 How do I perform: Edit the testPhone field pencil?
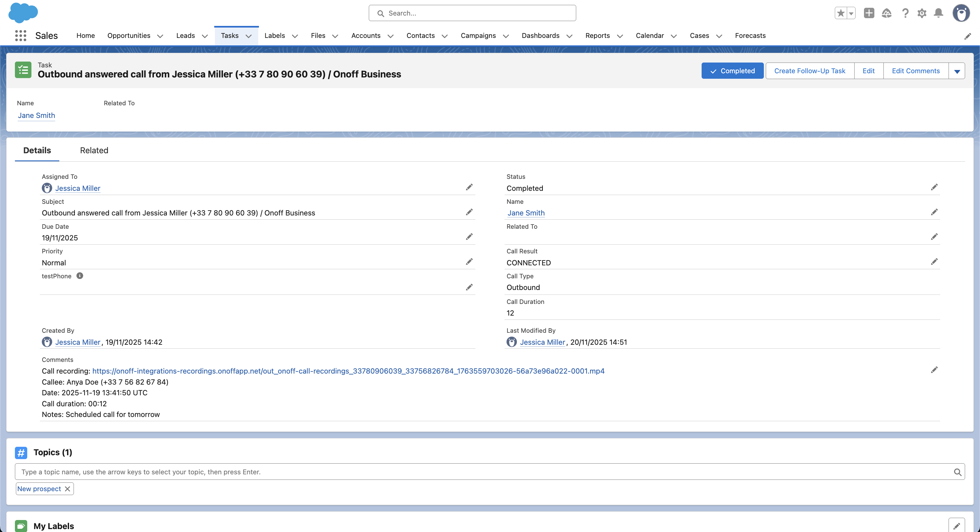[x=469, y=287]
